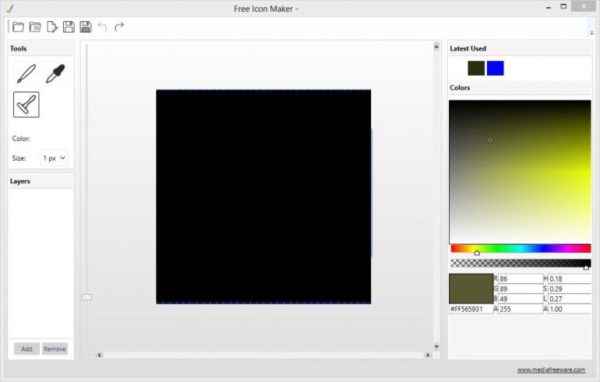This screenshot has width=600, height=382.
Task: Open a file with the folder icon
Action: point(18,27)
